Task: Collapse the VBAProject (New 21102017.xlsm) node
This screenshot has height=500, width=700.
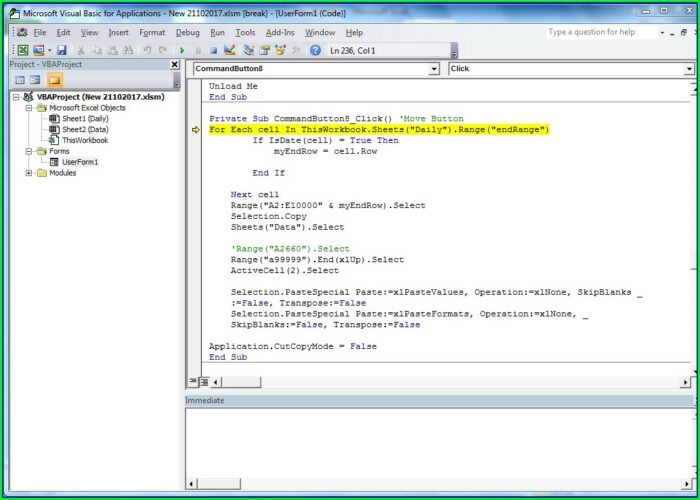Action: [x=16, y=97]
